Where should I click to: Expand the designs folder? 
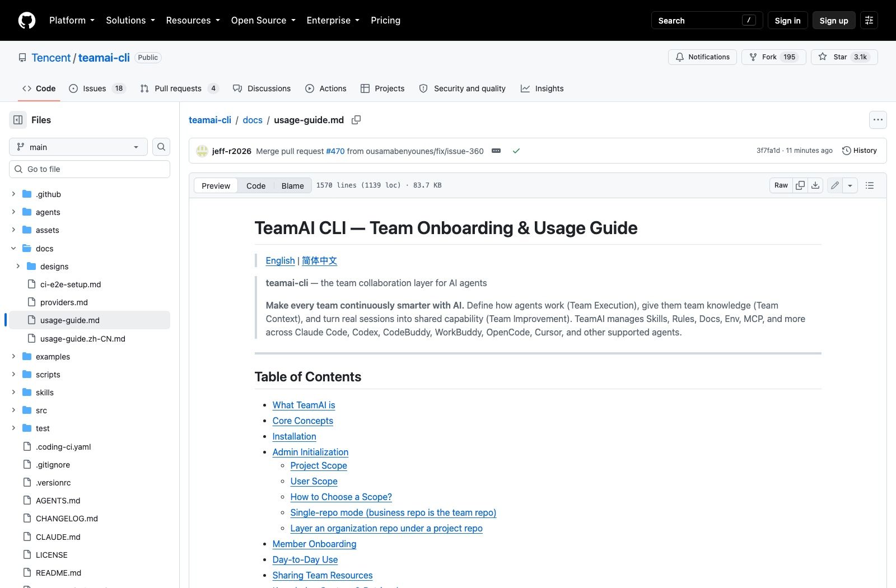pos(18,267)
